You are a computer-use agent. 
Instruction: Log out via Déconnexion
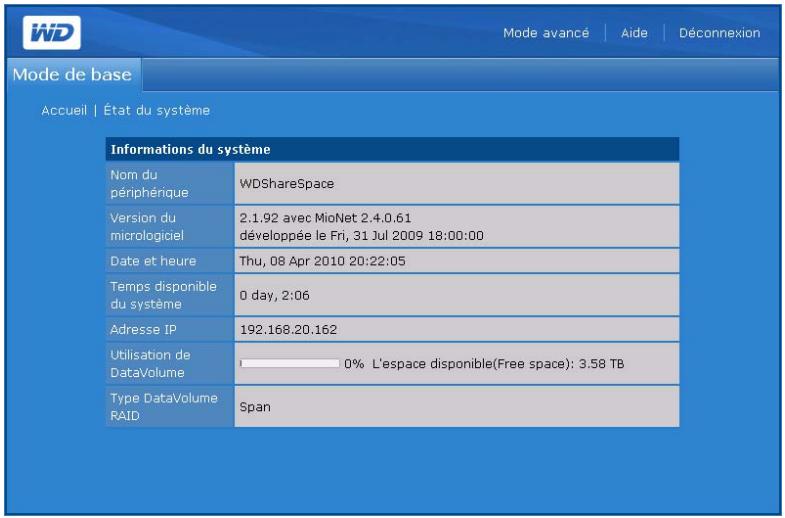[719, 33]
